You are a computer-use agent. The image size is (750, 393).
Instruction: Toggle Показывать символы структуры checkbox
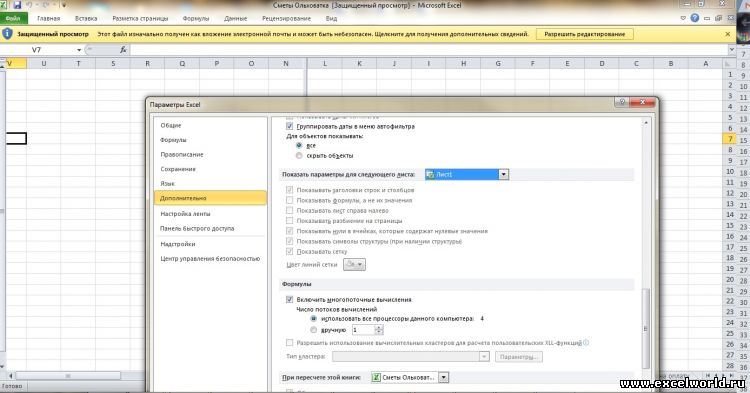pos(289,241)
